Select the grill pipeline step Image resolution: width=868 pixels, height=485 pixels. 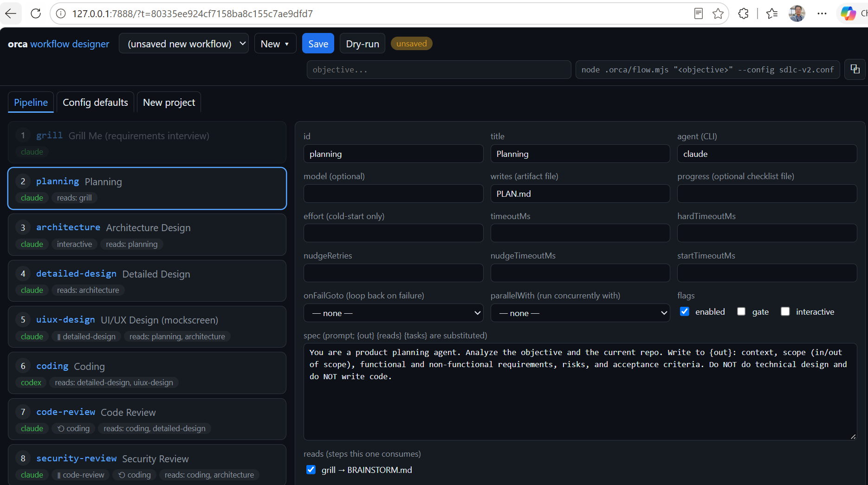coord(147,142)
